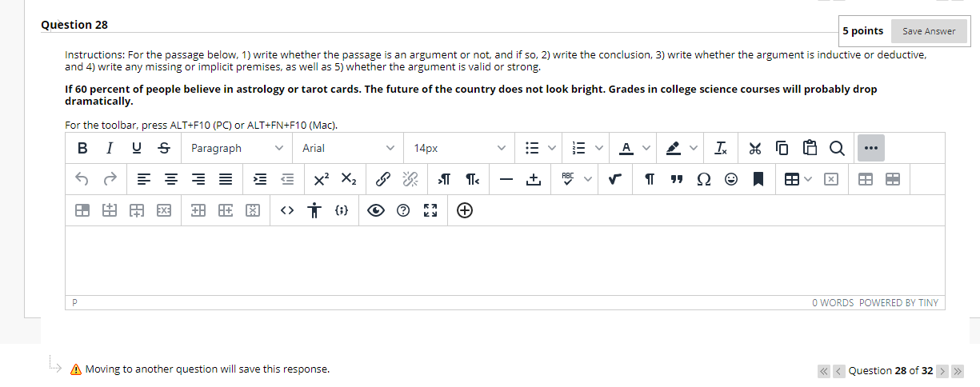Insert a table
980x387 pixels.
pos(790,179)
